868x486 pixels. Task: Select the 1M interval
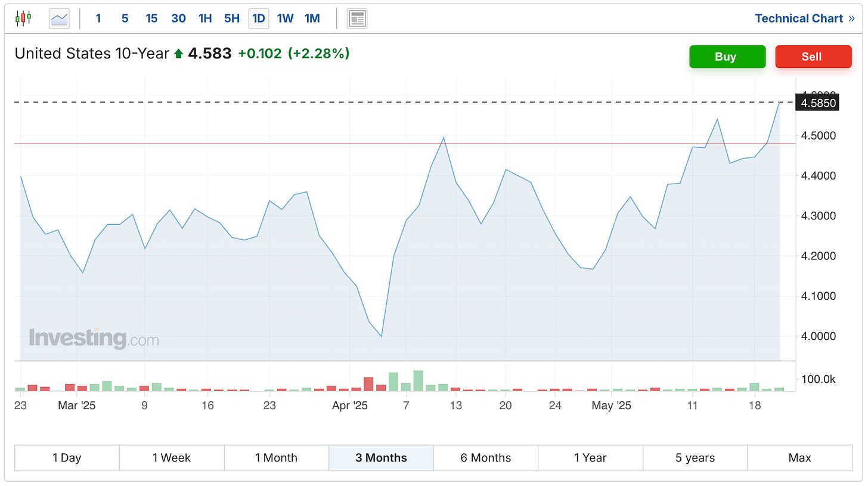[x=312, y=18]
